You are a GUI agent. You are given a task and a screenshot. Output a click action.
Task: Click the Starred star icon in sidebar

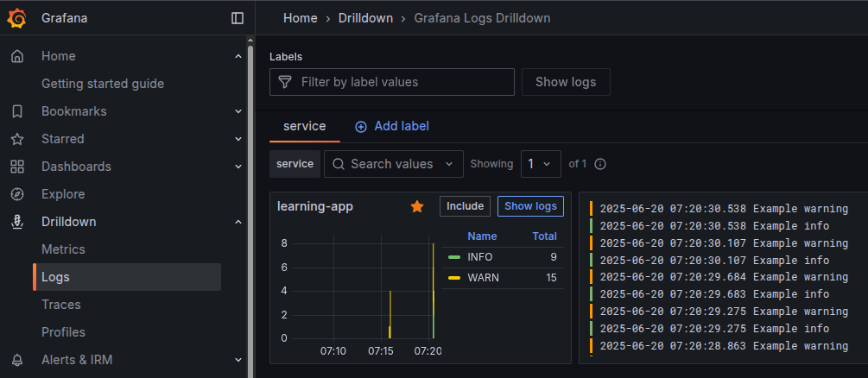coord(18,139)
